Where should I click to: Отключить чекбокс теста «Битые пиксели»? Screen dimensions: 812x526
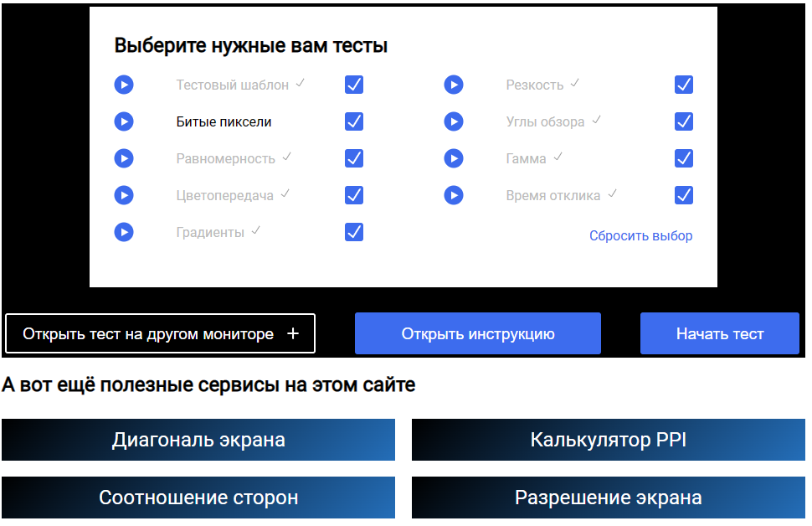[x=353, y=121]
